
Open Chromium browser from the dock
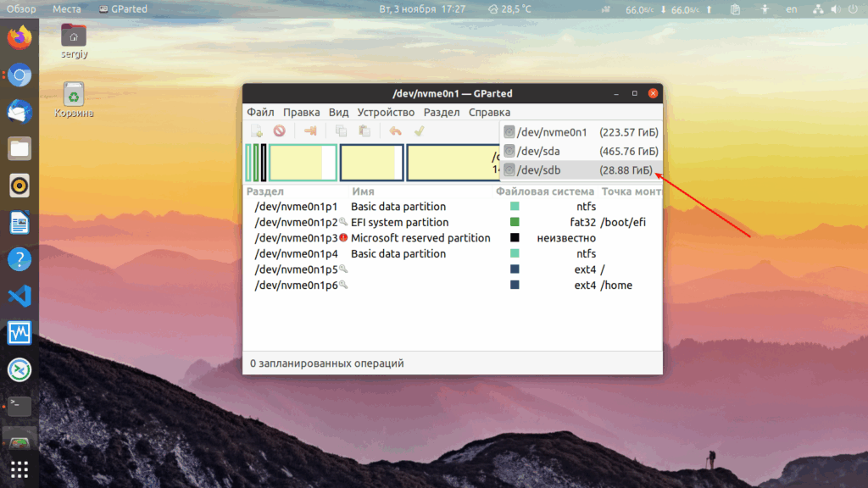(x=19, y=75)
